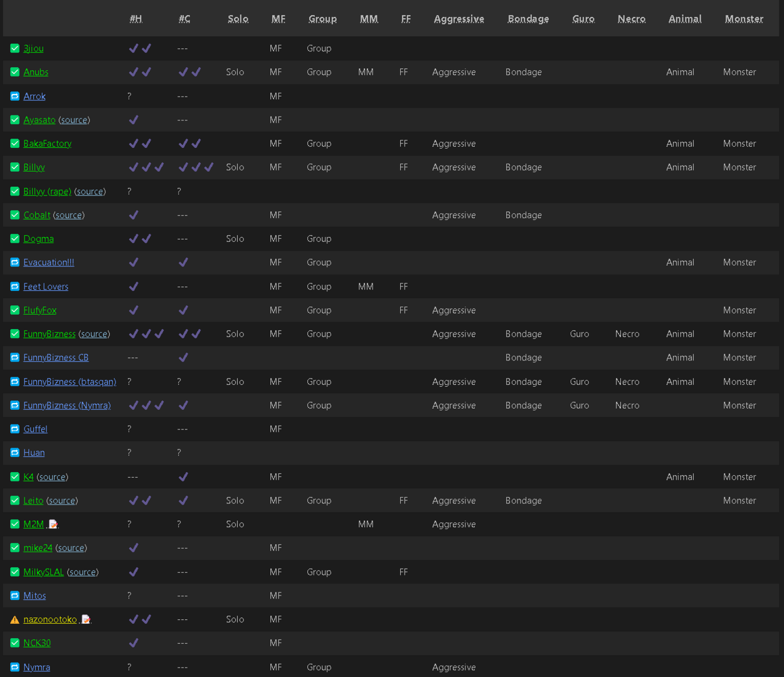
Task: Open the FunnyBizness CB link
Action: coord(56,357)
